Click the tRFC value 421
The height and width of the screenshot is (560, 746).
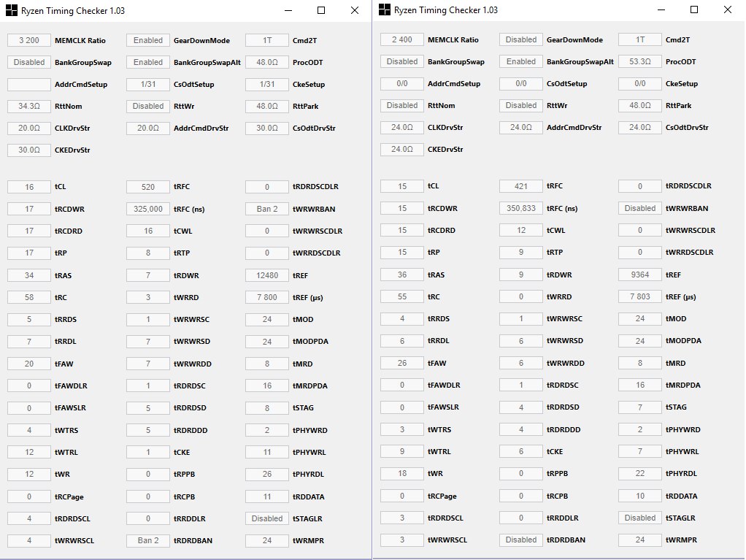(x=521, y=186)
